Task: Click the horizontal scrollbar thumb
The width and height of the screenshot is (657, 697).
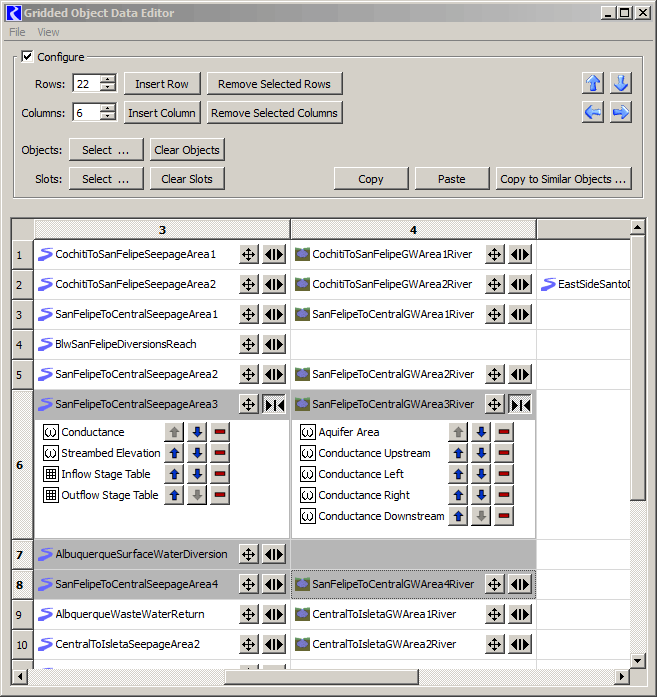Action: (x=321, y=677)
